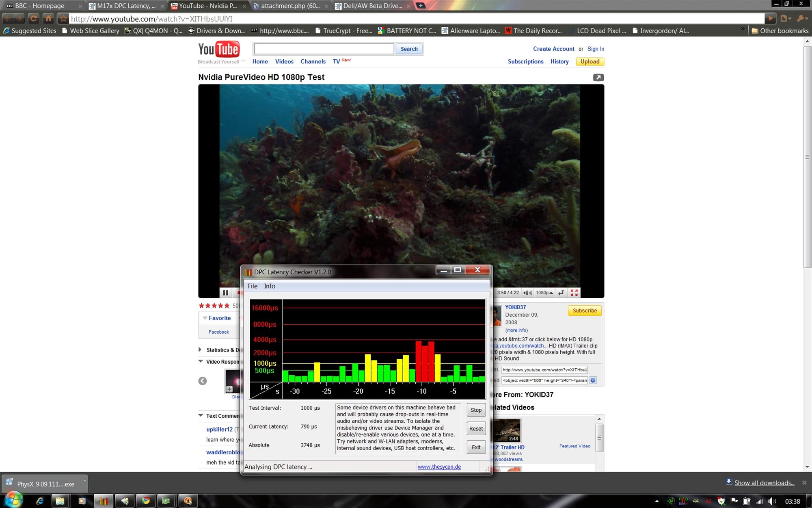The image size is (812, 508).
Task: Open the YOKID37 uploader link
Action: point(515,307)
